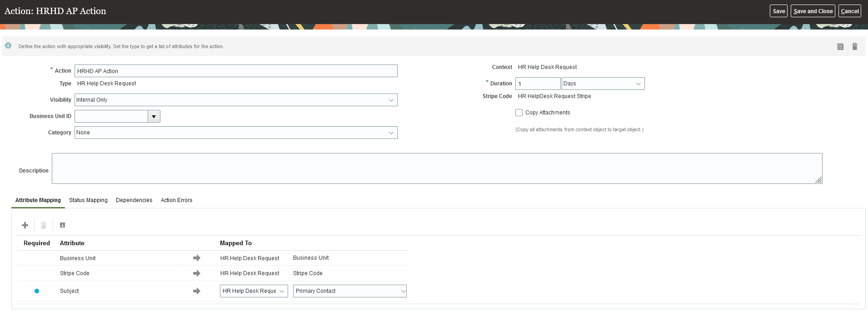Screen dimensions: 868x326
Task: Click the Business Unit ID input field
Action: coord(111,116)
